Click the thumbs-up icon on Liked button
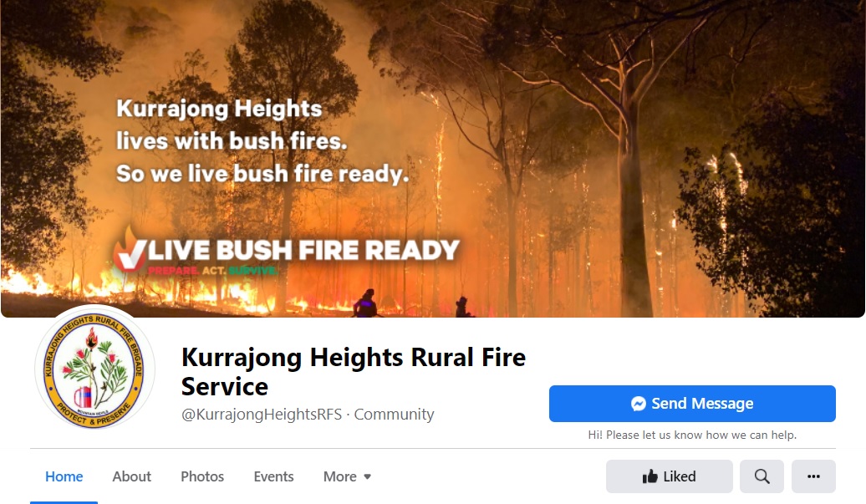Viewport: 866px width, 504px height. [650, 476]
